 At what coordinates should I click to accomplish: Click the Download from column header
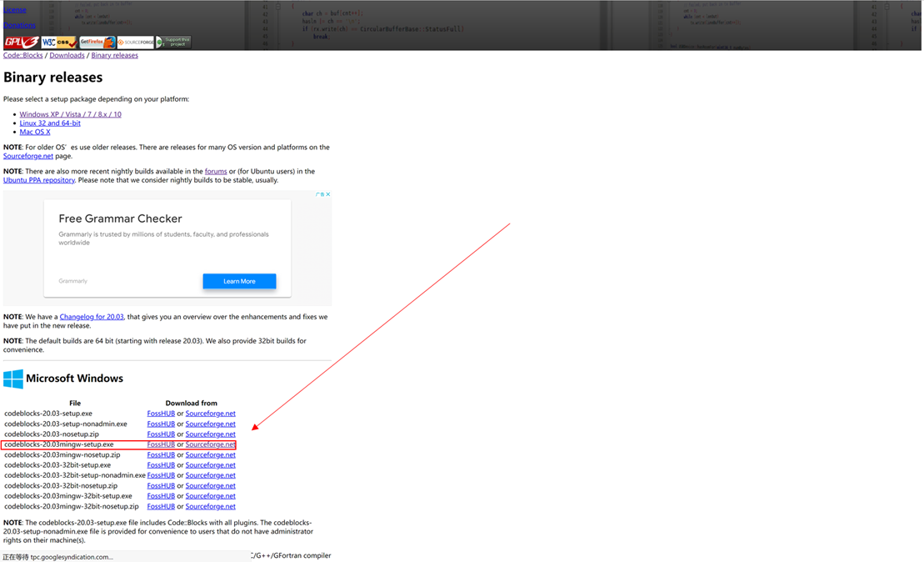(191, 404)
